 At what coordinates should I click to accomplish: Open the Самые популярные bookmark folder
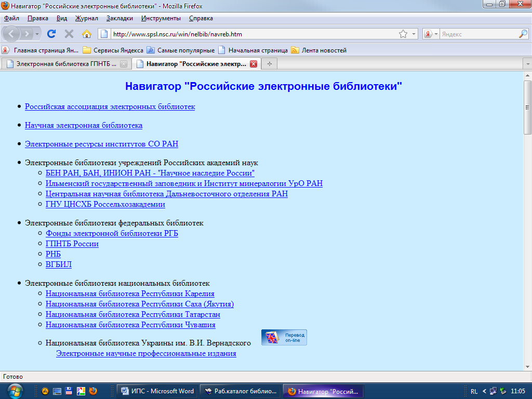pyautogui.click(x=180, y=50)
